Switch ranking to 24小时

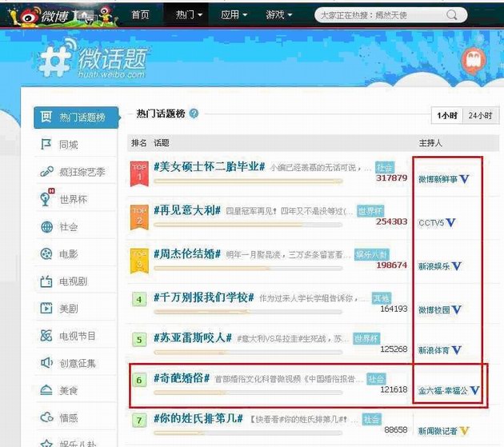480,115
